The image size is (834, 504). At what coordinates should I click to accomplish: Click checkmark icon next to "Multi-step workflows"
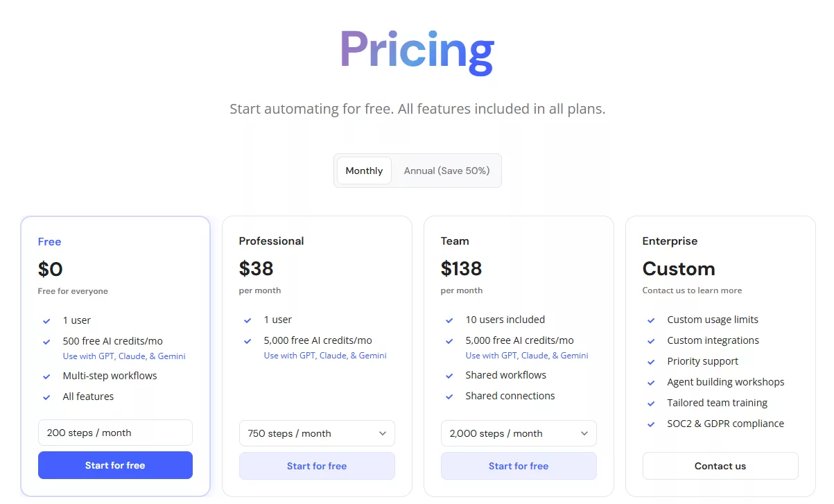(x=46, y=376)
